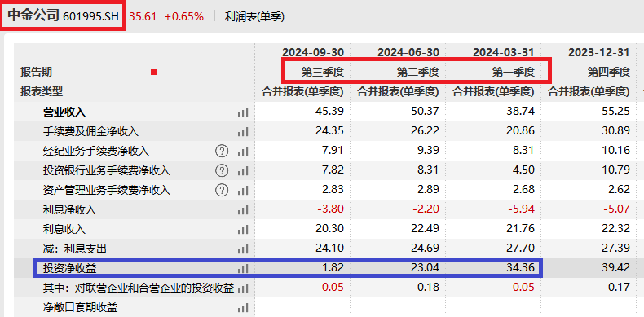Select the 2024-09-30 column header
Screen dimensions: 644x317
point(312,52)
